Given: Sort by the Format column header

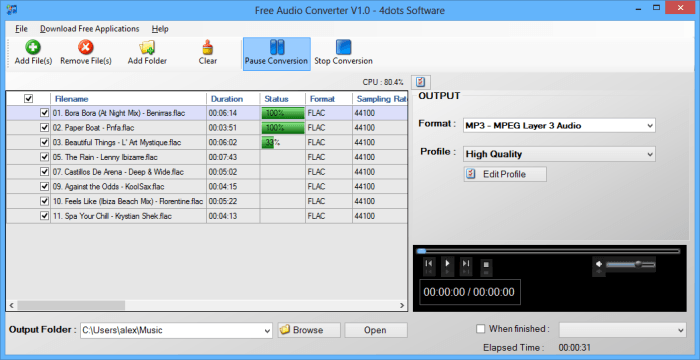Looking at the screenshot, I should (329, 99).
